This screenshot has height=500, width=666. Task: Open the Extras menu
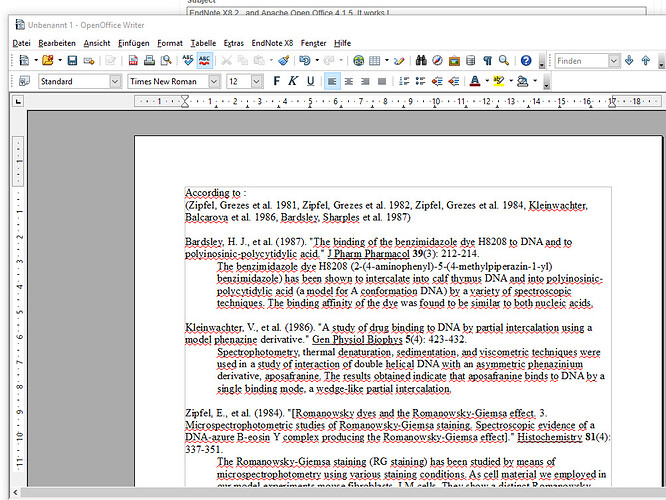234,43
